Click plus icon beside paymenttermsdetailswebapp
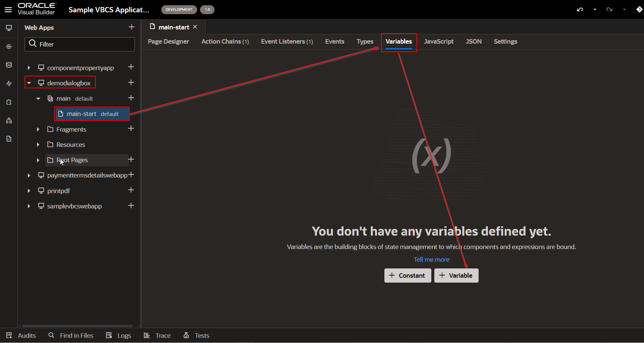644x343 pixels. pyautogui.click(x=131, y=174)
